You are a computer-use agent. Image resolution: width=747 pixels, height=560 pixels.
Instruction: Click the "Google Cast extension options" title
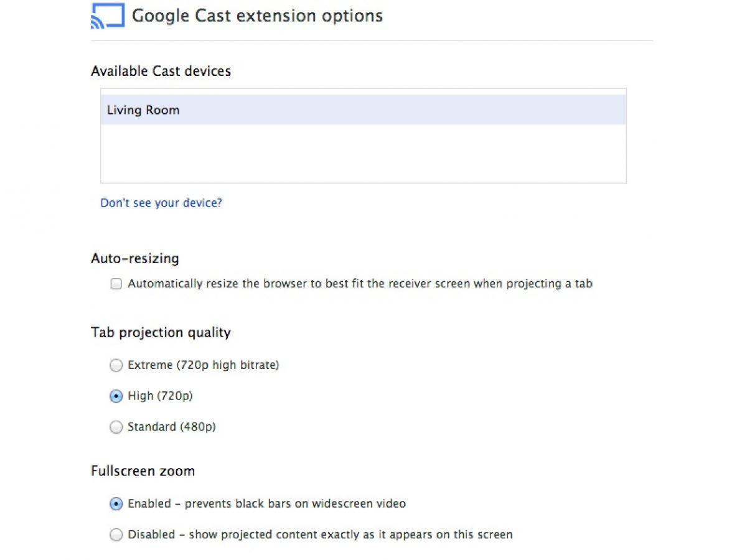[257, 16]
